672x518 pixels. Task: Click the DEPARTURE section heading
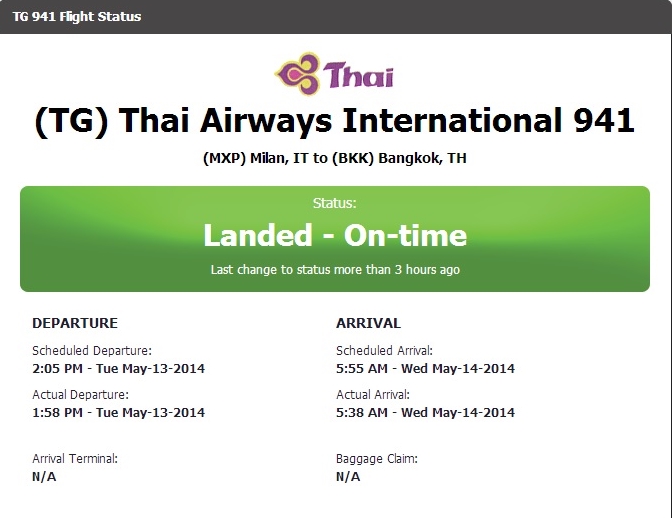click(x=75, y=323)
